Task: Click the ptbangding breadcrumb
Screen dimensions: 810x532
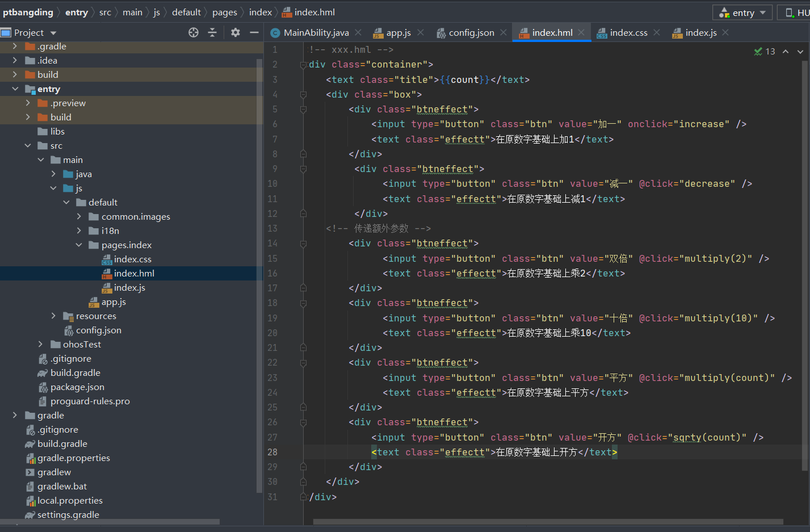Action: [x=28, y=12]
